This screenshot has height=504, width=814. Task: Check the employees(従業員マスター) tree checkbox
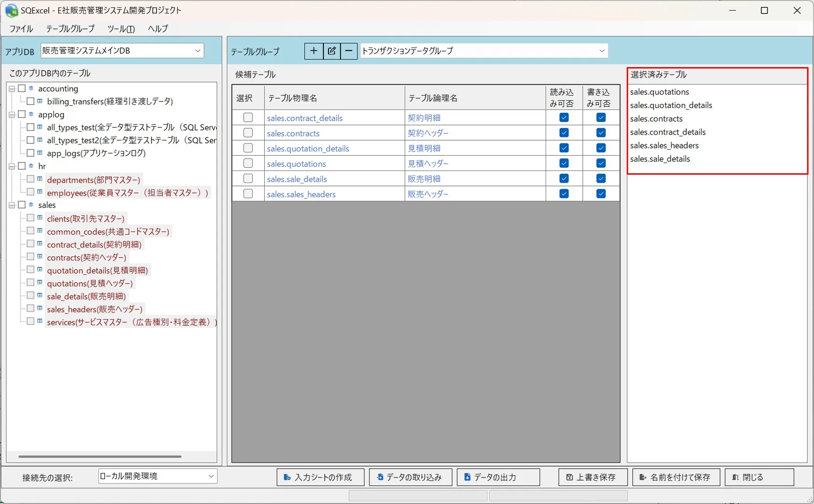[x=30, y=191]
